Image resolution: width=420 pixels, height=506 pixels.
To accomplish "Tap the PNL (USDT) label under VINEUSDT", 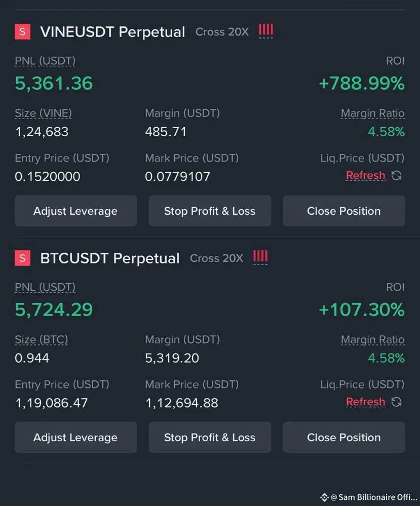I will (x=45, y=61).
